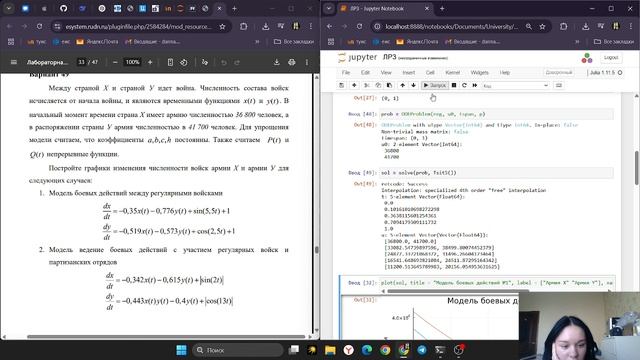Screen dimensions: 640x360
Task: Run the cell with the Запуск button
Action: click(435, 85)
